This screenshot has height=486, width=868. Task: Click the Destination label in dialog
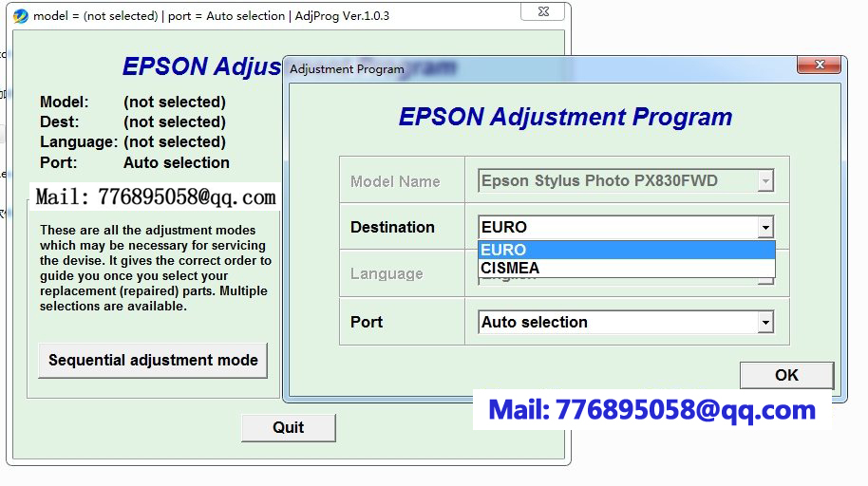[x=392, y=227]
